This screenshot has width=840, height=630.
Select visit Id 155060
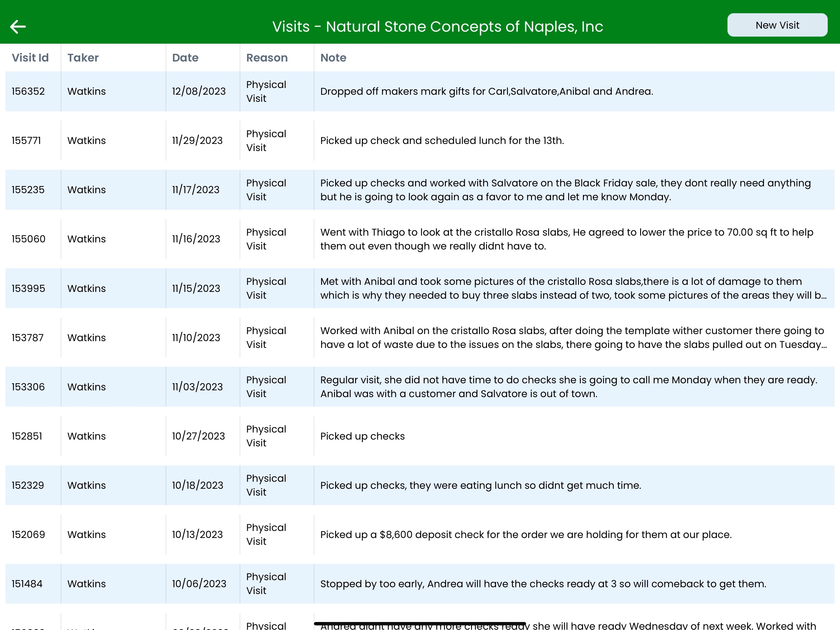tap(29, 239)
